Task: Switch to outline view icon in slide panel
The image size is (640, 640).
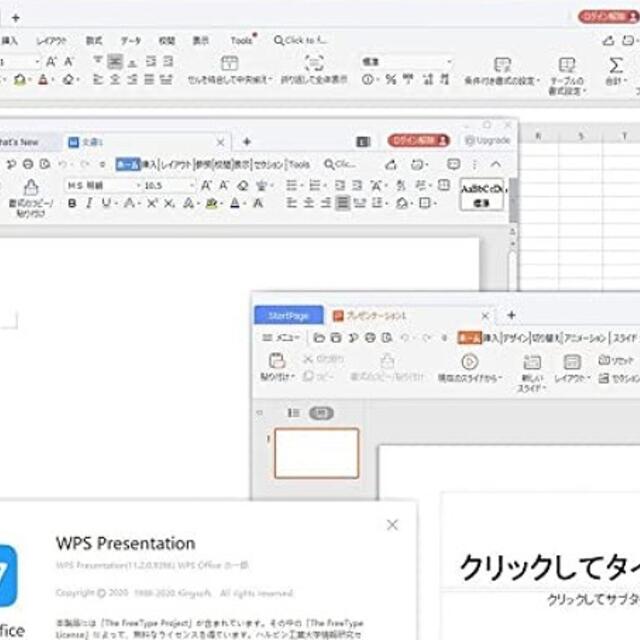Action: [x=293, y=413]
